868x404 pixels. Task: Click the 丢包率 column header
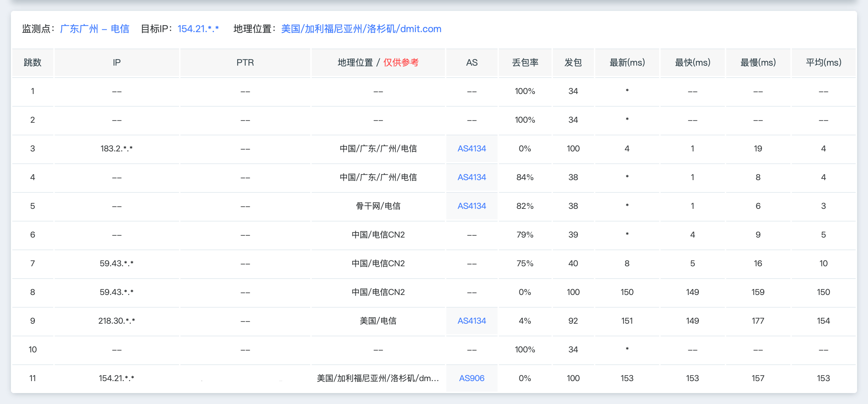coord(525,62)
